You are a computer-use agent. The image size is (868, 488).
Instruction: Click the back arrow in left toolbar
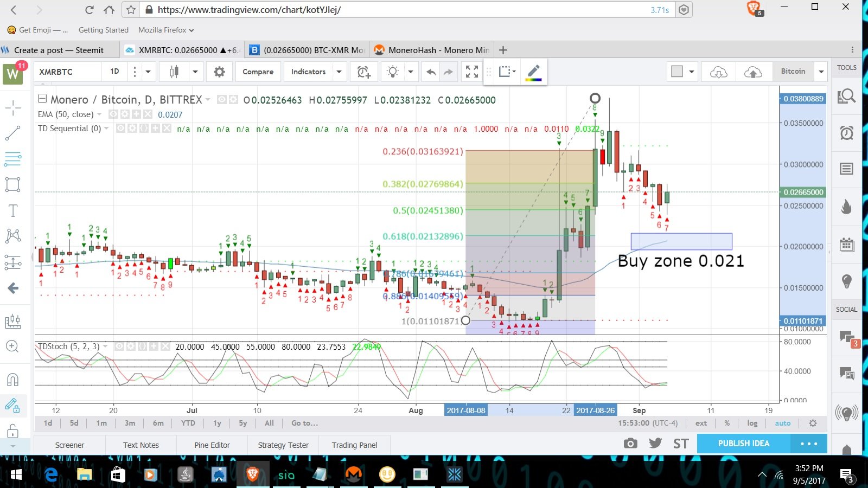[x=13, y=288]
